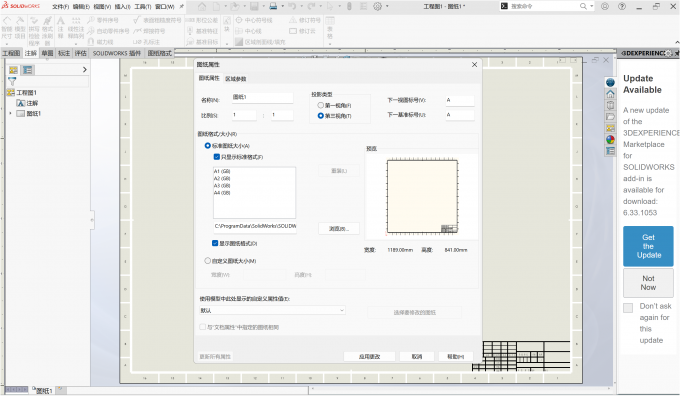
Task: Click the 帮助 help button in dialog
Action: (x=456, y=357)
